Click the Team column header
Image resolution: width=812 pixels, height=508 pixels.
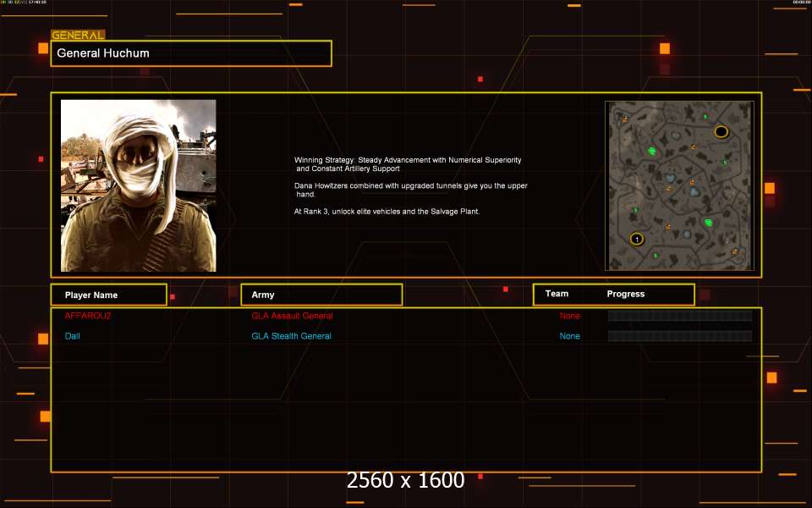pyautogui.click(x=557, y=294)
